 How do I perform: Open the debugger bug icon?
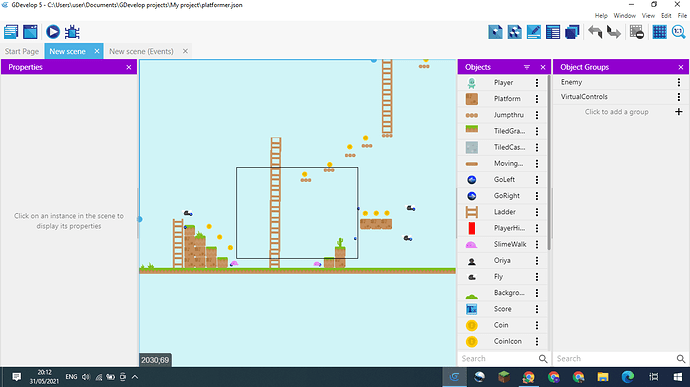click(72, 32)
